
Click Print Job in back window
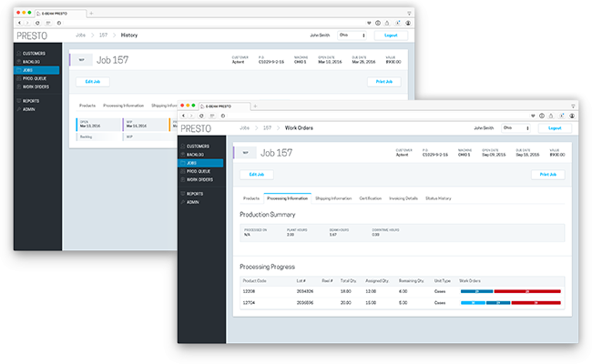tap(384, 82)
